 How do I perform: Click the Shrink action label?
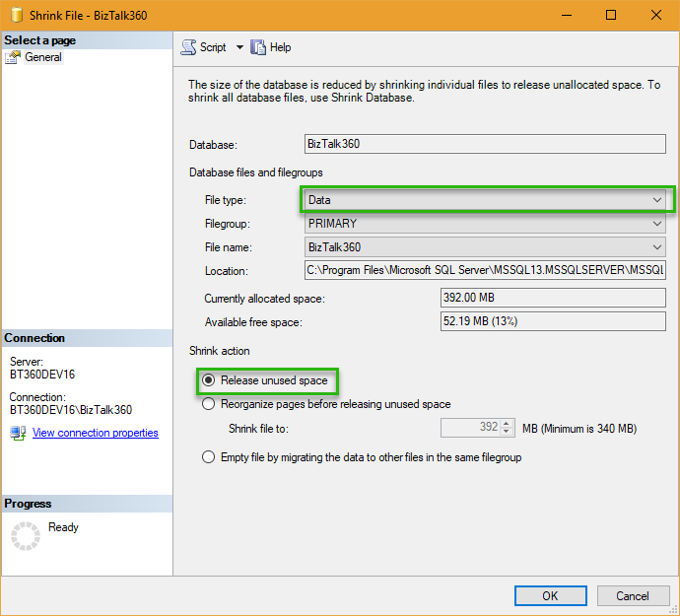tap(220, 351)
